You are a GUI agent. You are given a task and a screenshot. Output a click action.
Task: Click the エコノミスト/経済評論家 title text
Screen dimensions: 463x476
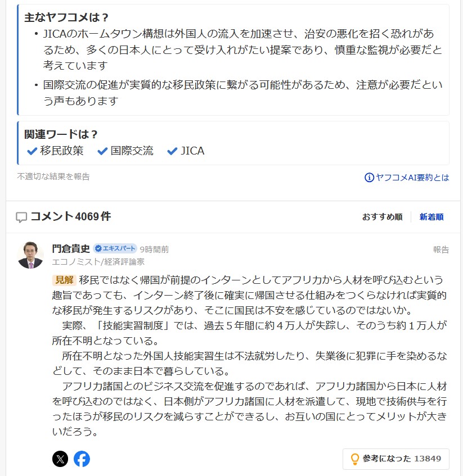click(98, 261)
